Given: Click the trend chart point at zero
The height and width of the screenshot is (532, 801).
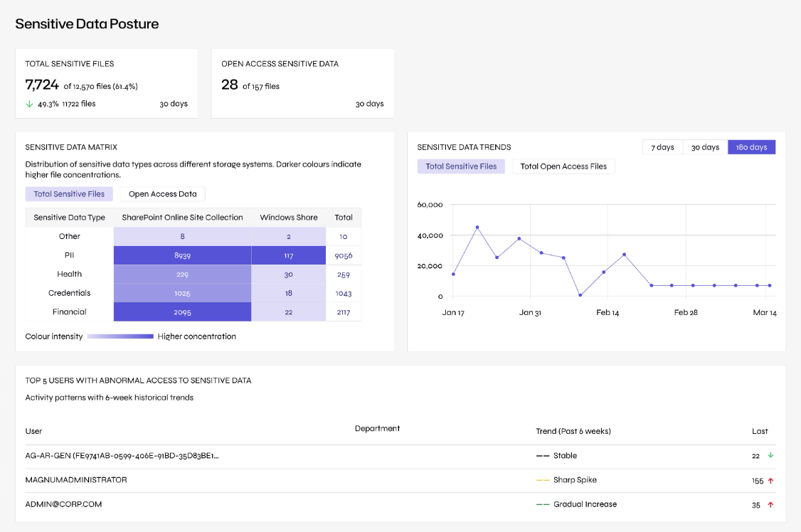Looking at the screenshot, I should [580, 295].
